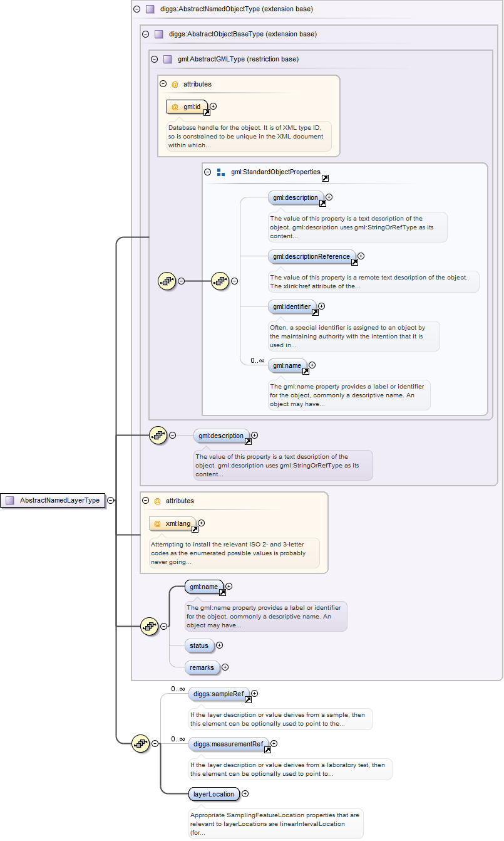This screenshot has height=841, width=504.
Task: Collapse the gml:StandardObjectProperties group
Action: coord(207,172)
